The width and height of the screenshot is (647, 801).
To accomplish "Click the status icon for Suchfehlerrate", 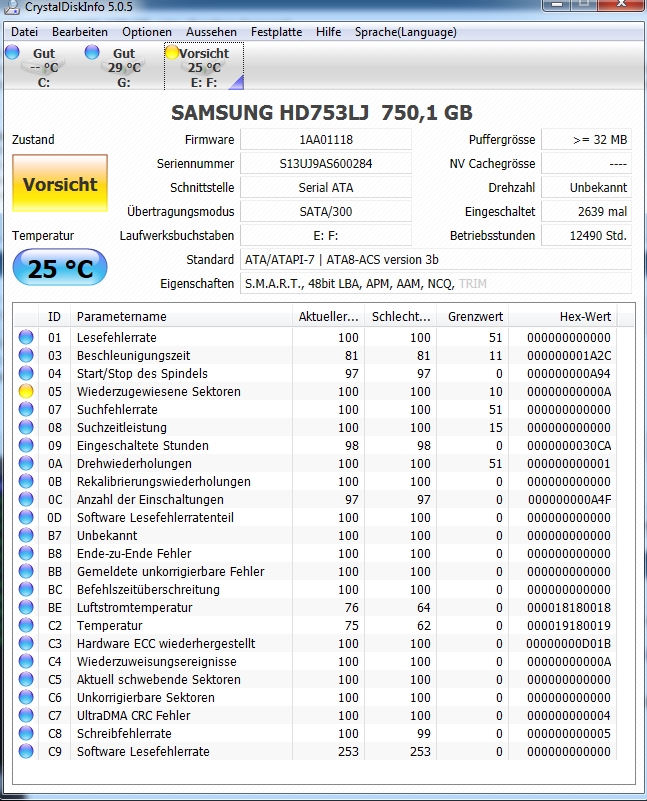I will pyautogui.click(x=26, y=409).
